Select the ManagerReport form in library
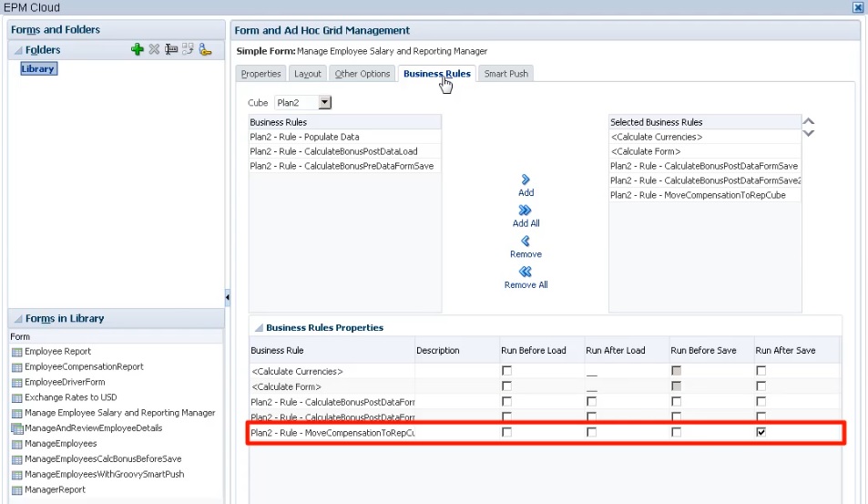The width and height of the screenshot is (868, 504). (x=55, y=489)
